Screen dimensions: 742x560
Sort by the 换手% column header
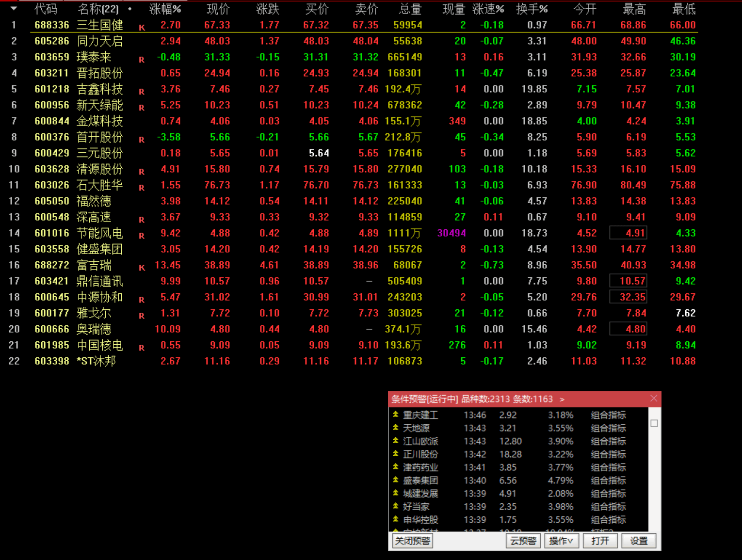point(532,9)
